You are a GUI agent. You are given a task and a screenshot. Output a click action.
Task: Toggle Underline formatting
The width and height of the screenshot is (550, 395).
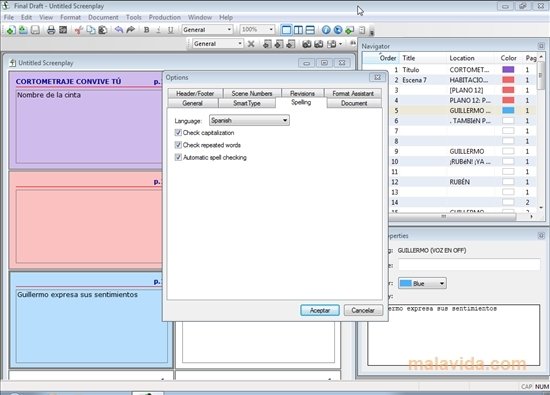tap(170, 30)
